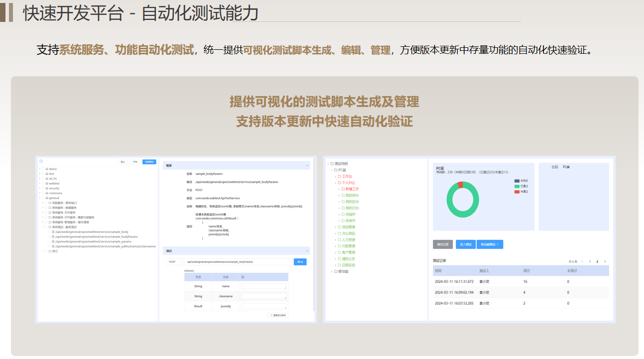The image size is (644, 359).
Task: Select the 我的待办 tree item
Action: pyautogui.click(x=352, y=195)
